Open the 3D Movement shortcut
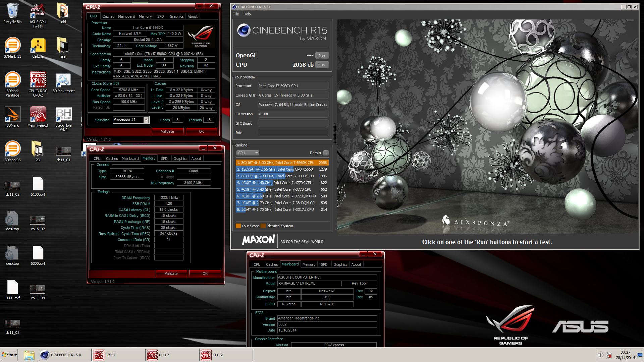The image size is (644, 362). pyautogui.click(x=63, y=83)
